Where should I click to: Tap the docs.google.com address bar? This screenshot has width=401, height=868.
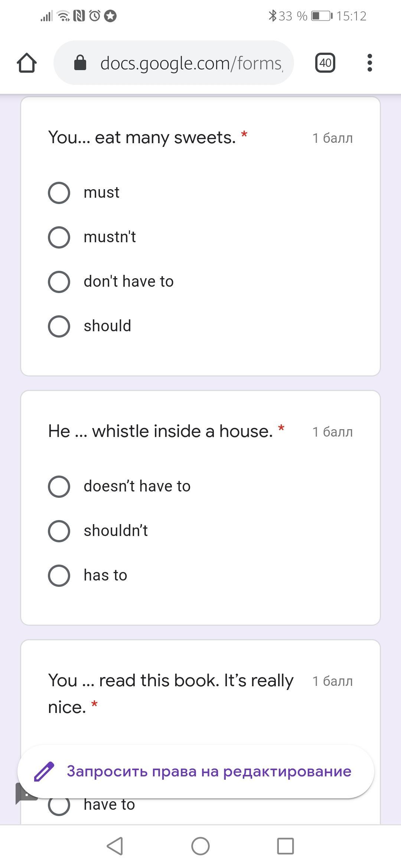tap(191, 63)
